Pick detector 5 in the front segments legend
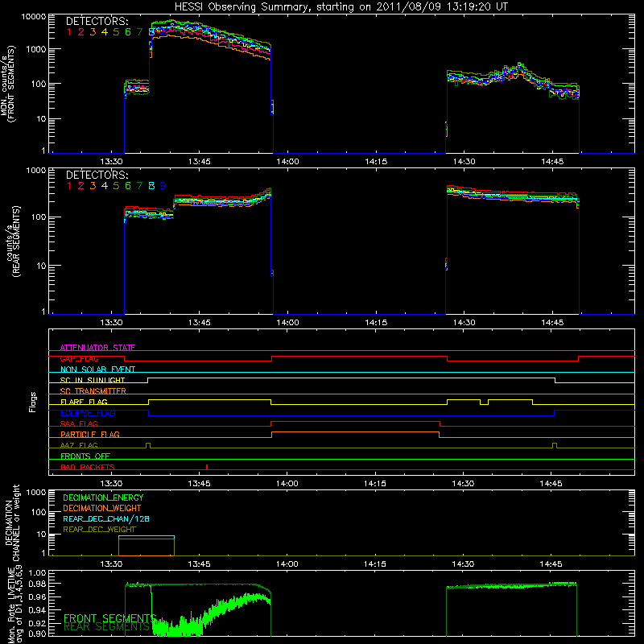The height and width of the screenshot is (644, 644). point(116,32)
